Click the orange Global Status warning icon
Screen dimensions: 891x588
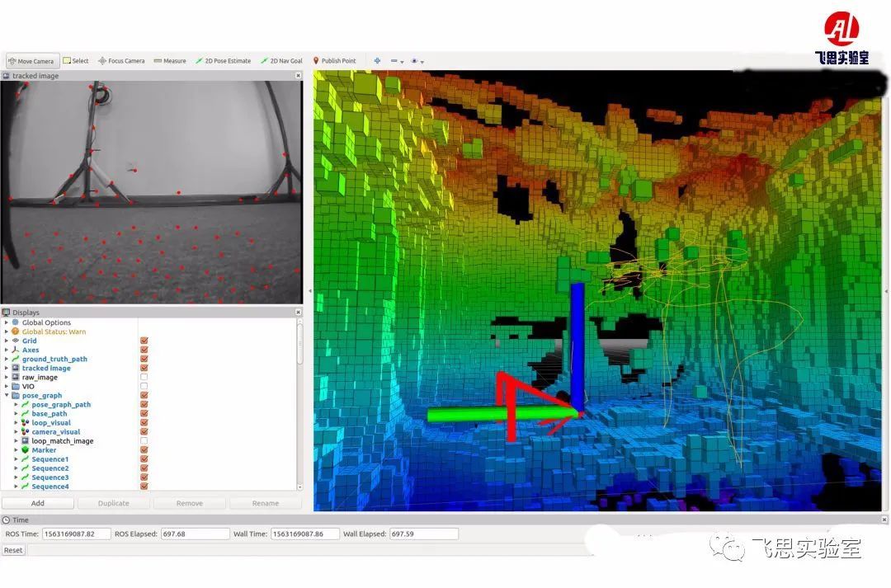pos(16,332)
